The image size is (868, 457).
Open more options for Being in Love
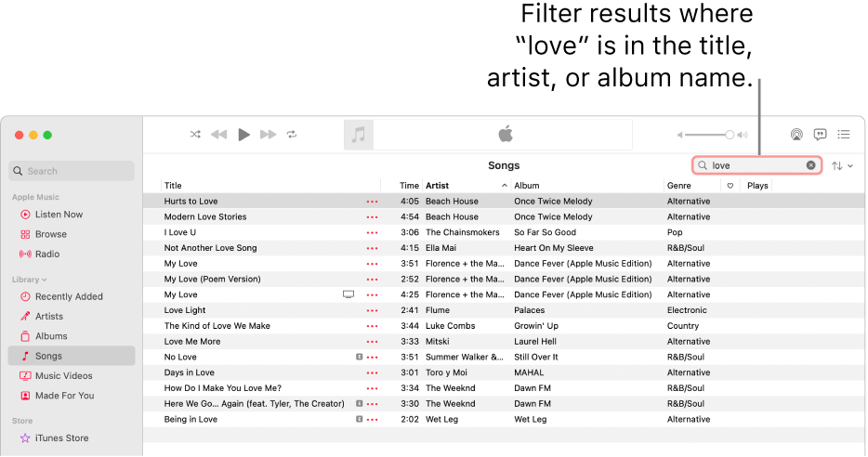click(372, 419)
